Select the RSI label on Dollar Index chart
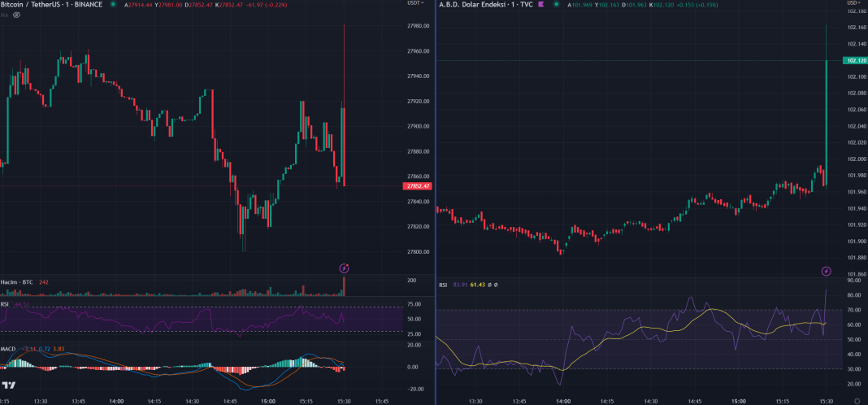 (x=443, y=285)
